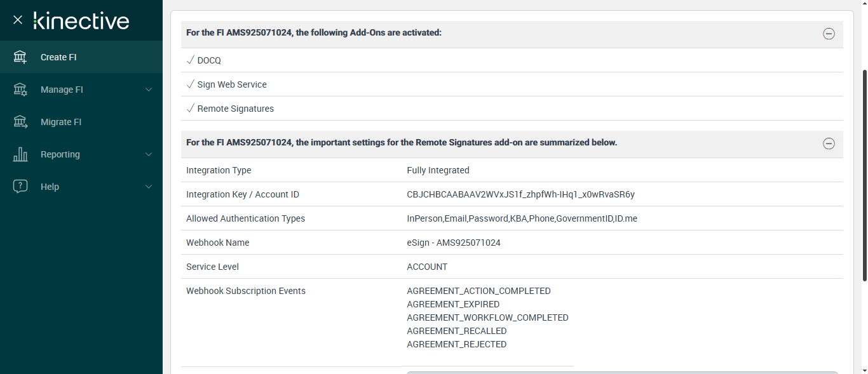Viewport: 868px width, 374px height.
Task: Click the Remote Signatures add-on row
Action: (x=235, y=109)
